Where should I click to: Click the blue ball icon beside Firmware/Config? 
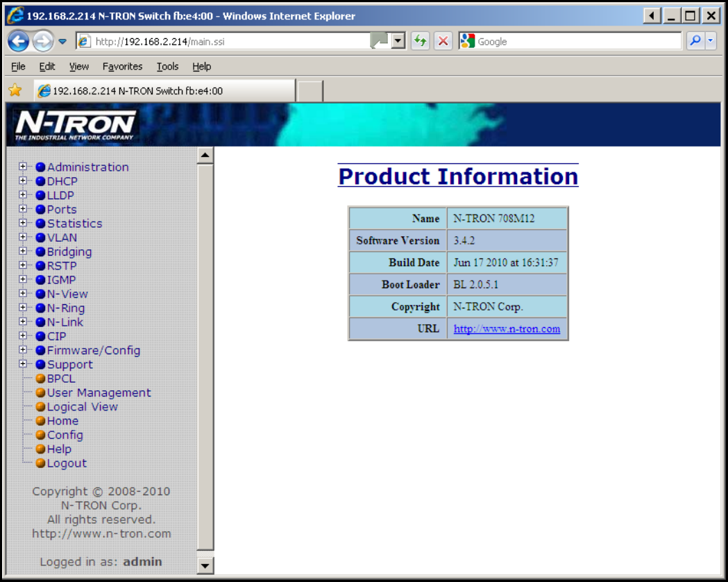click(40, 350)
